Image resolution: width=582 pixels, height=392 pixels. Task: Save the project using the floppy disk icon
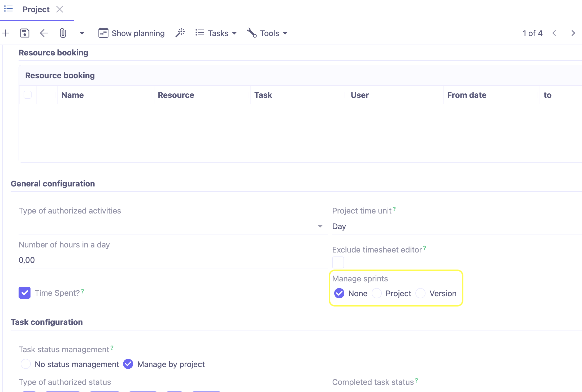coord(25,33)
